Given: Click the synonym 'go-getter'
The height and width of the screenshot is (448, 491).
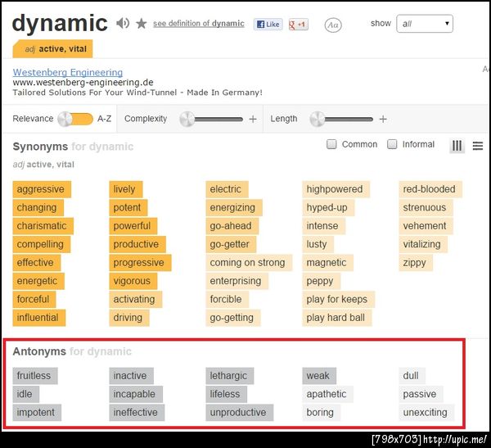Looking at the screenshot, I should pyautogui.click(x=231, y=244).
